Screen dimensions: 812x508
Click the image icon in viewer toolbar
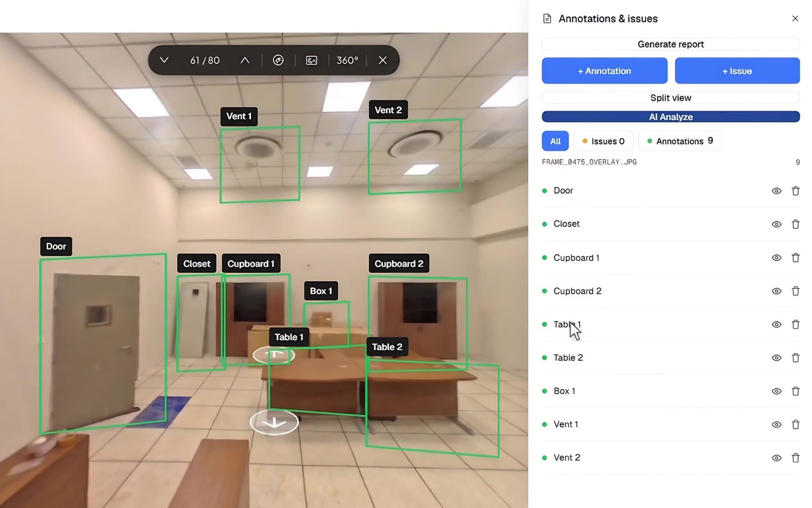tap(312, 60)
